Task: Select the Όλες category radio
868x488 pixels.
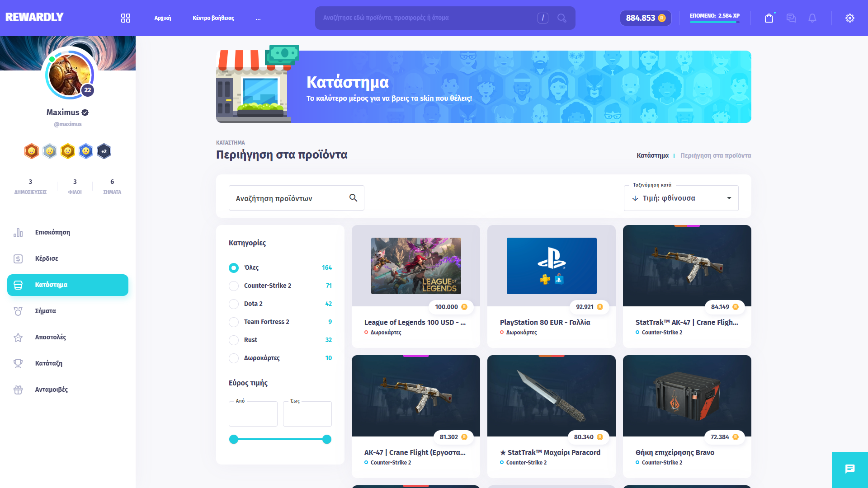Action: (234, 268)
